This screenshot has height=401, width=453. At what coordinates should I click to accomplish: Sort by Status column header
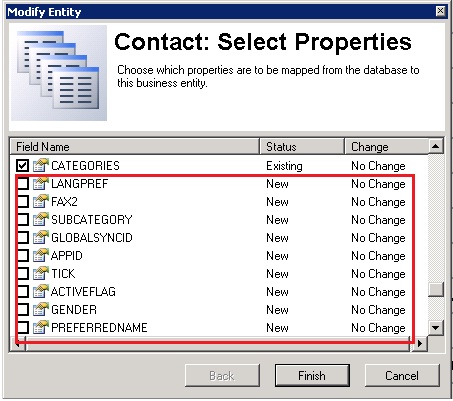(302, 146)
